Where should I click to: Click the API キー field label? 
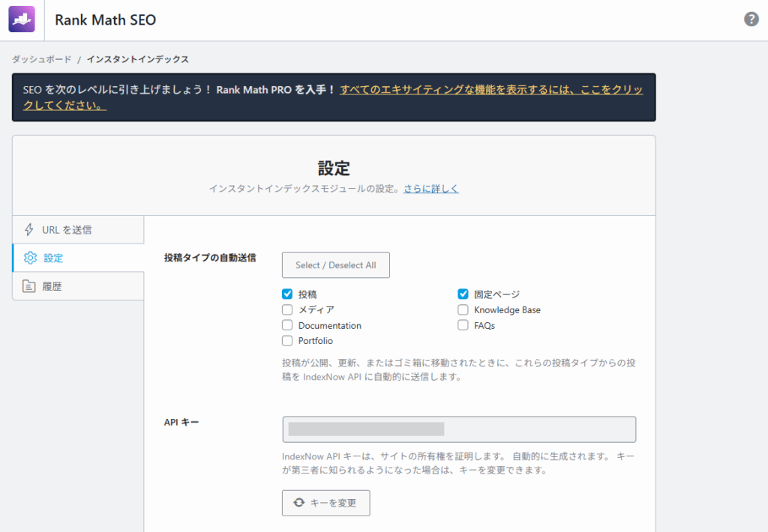click(x=181, y=422)
